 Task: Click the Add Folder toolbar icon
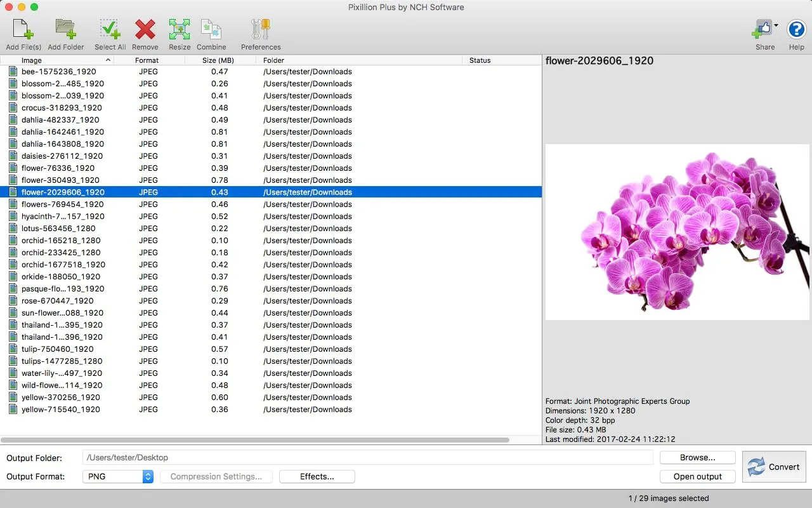coord(65,29)
